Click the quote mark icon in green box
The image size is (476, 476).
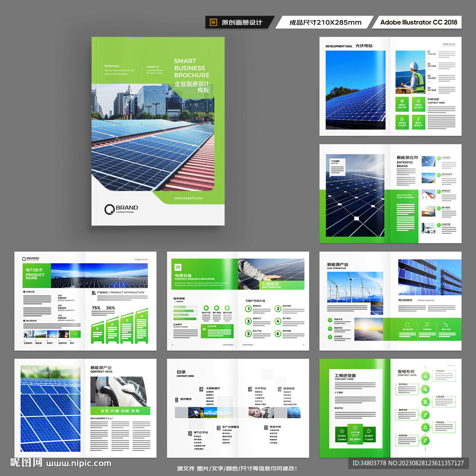(x=205, y=329)
